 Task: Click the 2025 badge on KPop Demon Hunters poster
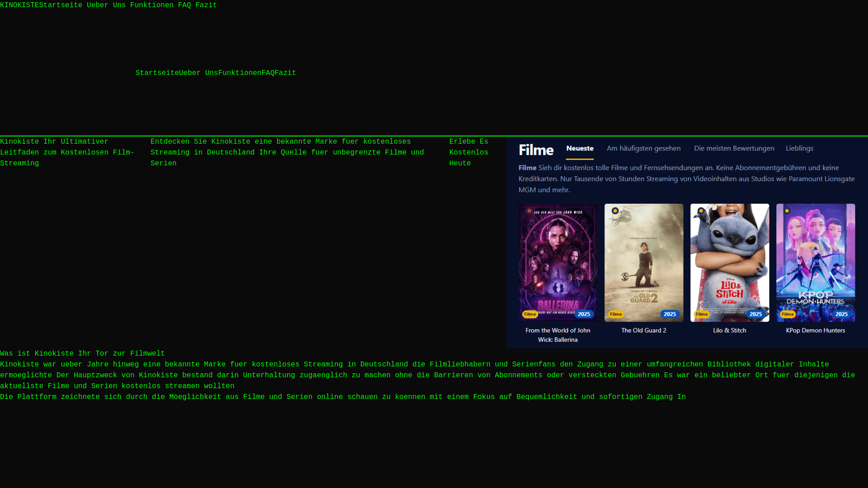(x=841, y=314)
